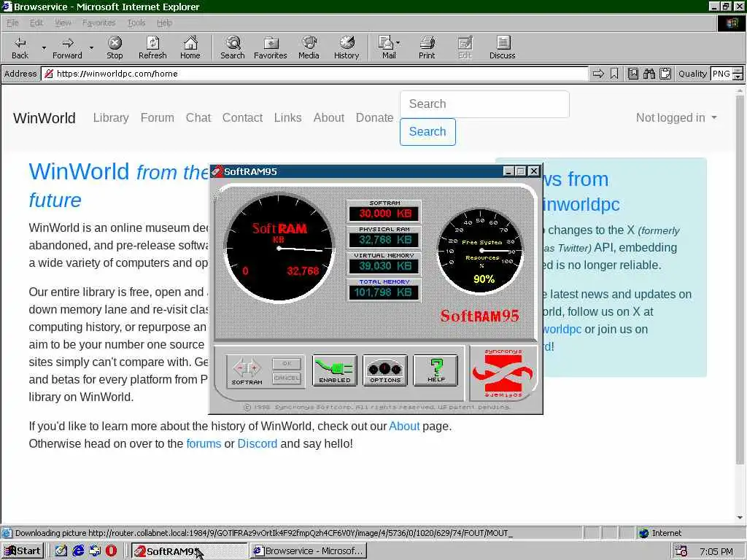Click the SOFTRAM adjust button in SoftRAM95
The height and width of the screenshot is (560, 747).
point(247,370)
